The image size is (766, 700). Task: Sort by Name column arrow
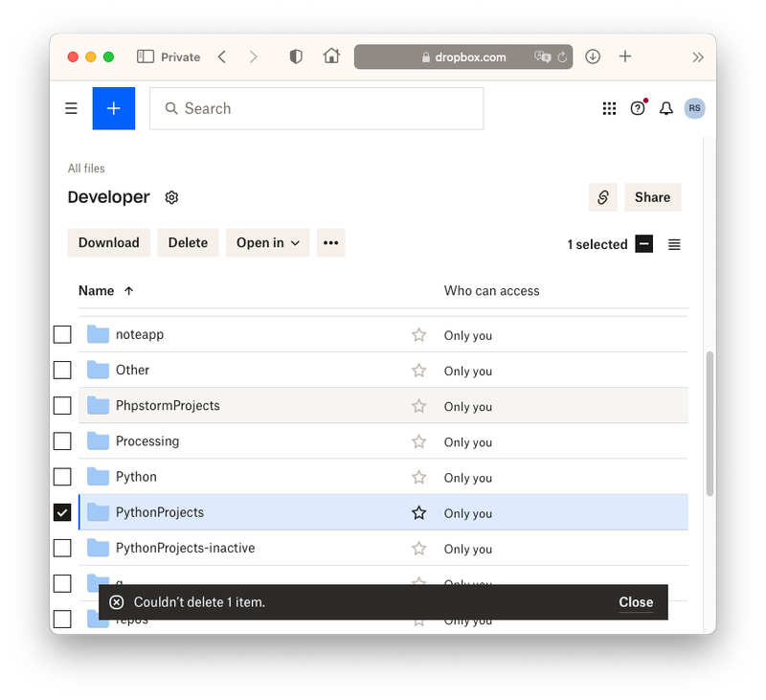click(129, 291)
